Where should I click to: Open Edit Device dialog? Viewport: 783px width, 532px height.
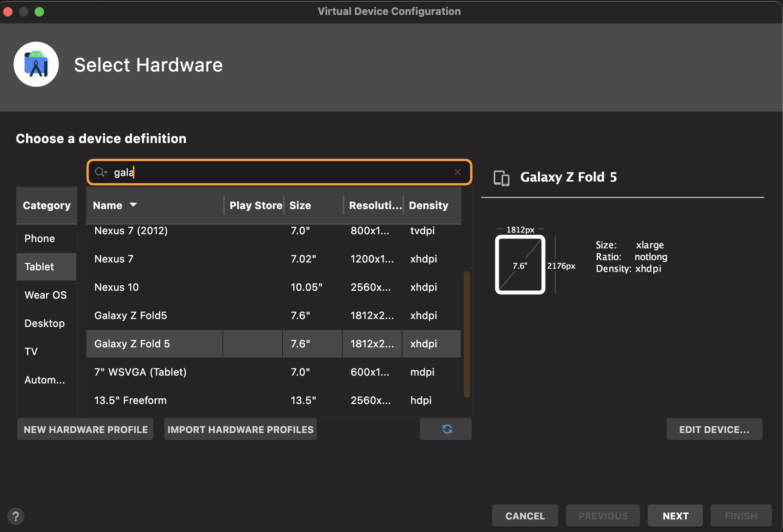[x=714, y=429]
